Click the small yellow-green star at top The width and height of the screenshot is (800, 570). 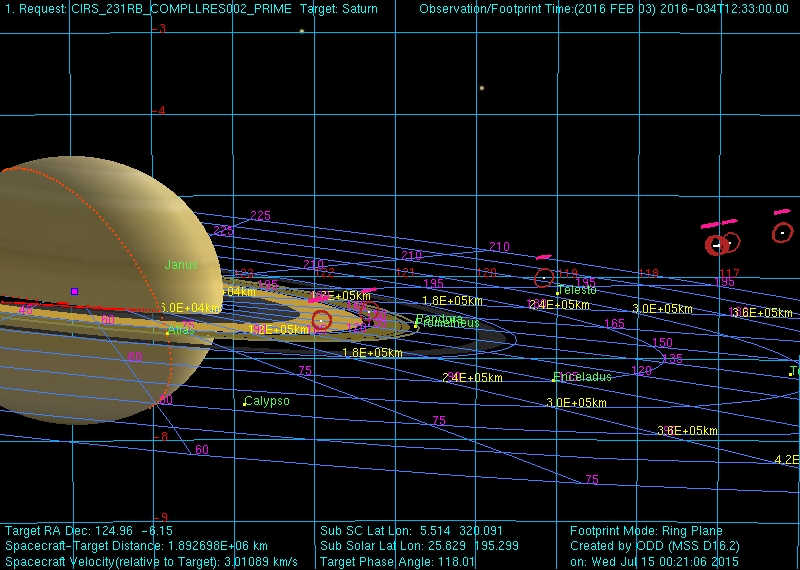point(301,31)
